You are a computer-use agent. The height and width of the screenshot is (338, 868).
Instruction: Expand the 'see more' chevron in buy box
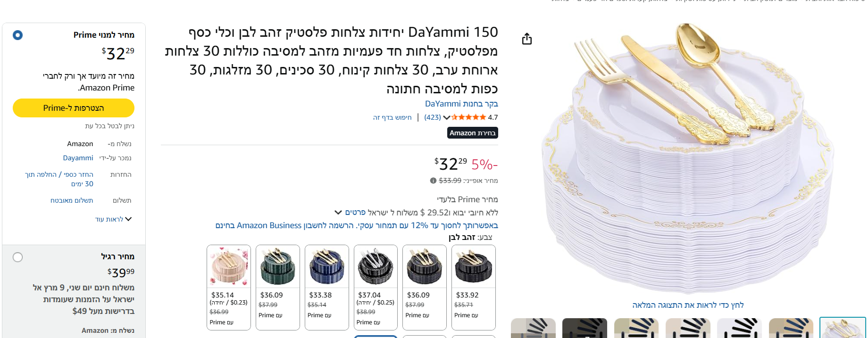click(128, 219)
